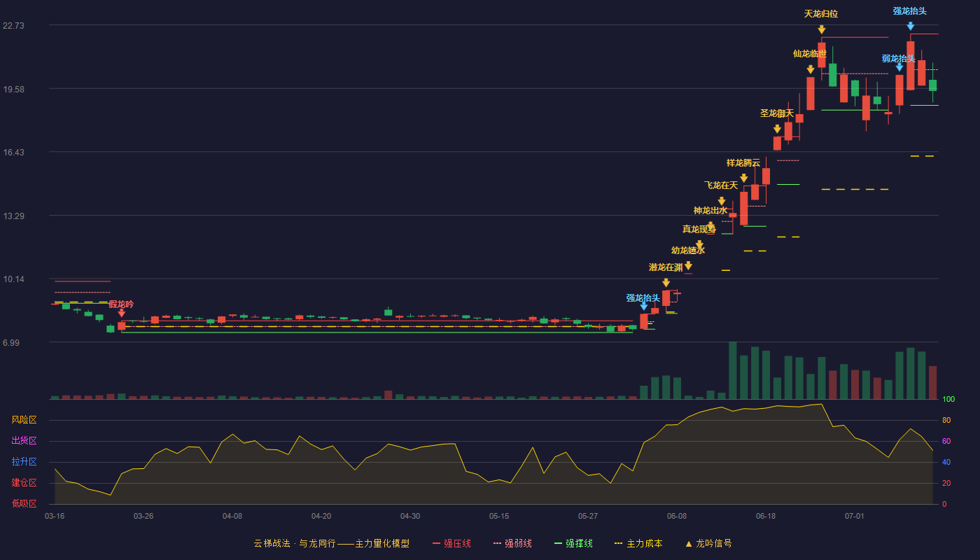The width and height of the screenshot is (980, 560).
Task: Click the 弱龙抬头 blue arrow
Action: (899, 67)
